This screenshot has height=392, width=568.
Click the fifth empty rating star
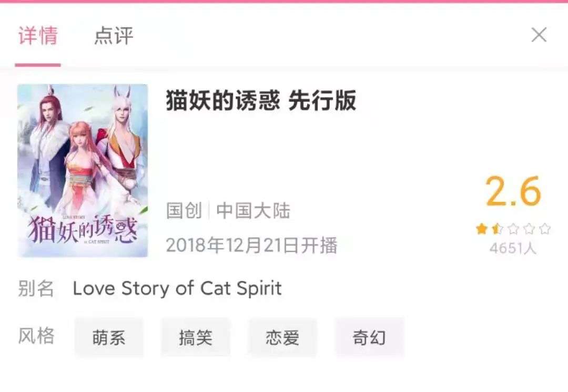545,229
